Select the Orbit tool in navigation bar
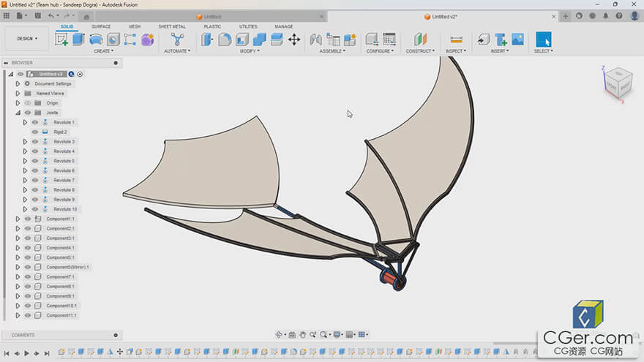The width and height of the screenshot is (644, 362). click(x=279, y=334)
